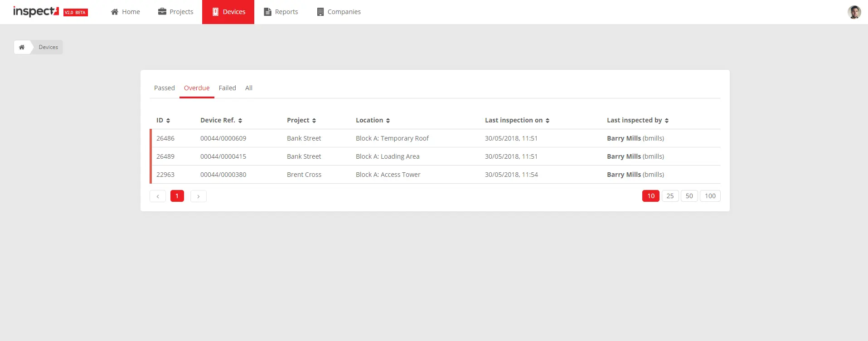Open Reports in navigation bar

[281, 12]
